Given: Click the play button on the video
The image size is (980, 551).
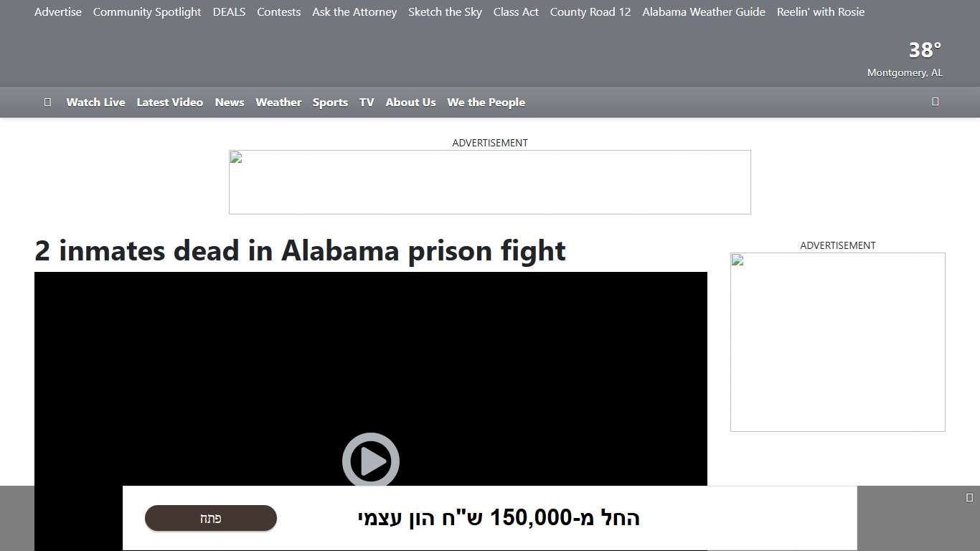Looking at the screenshot, I should (x=371, y=461).
